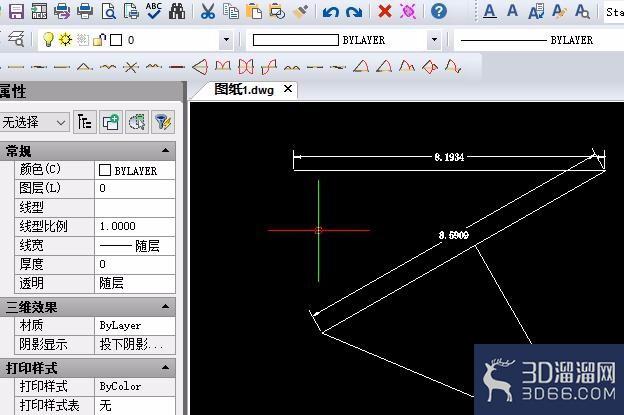This screenshot has height=415, width=624.
Task: Toggle viewport freeze icon in layer bar
Action: point(82,39)
